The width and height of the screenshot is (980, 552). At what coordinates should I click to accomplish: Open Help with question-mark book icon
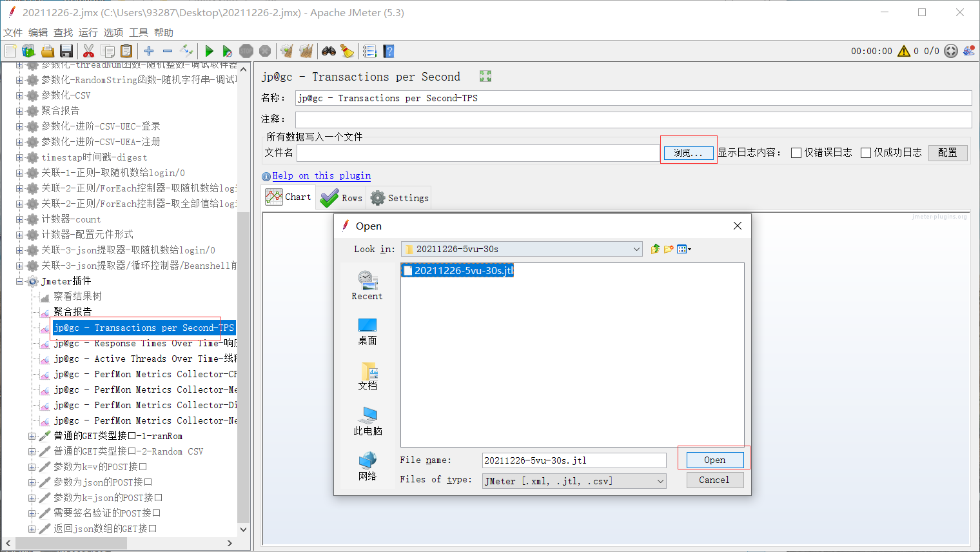[x=388, y=51]
